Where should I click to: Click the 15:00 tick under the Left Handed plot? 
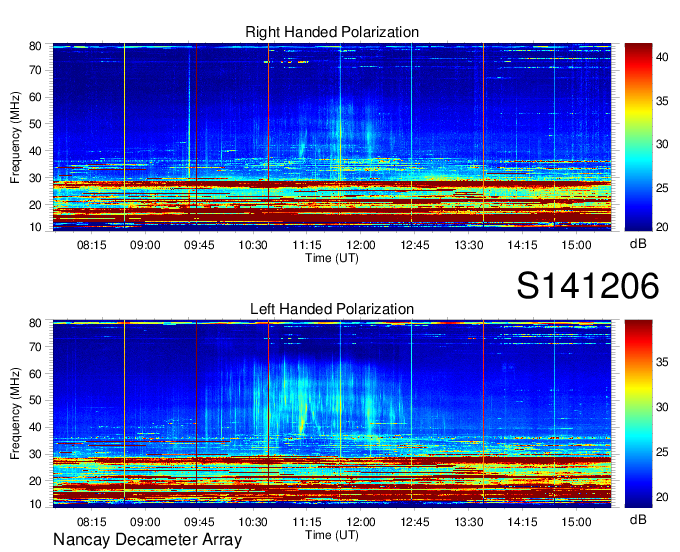click(x=576, y=522)
